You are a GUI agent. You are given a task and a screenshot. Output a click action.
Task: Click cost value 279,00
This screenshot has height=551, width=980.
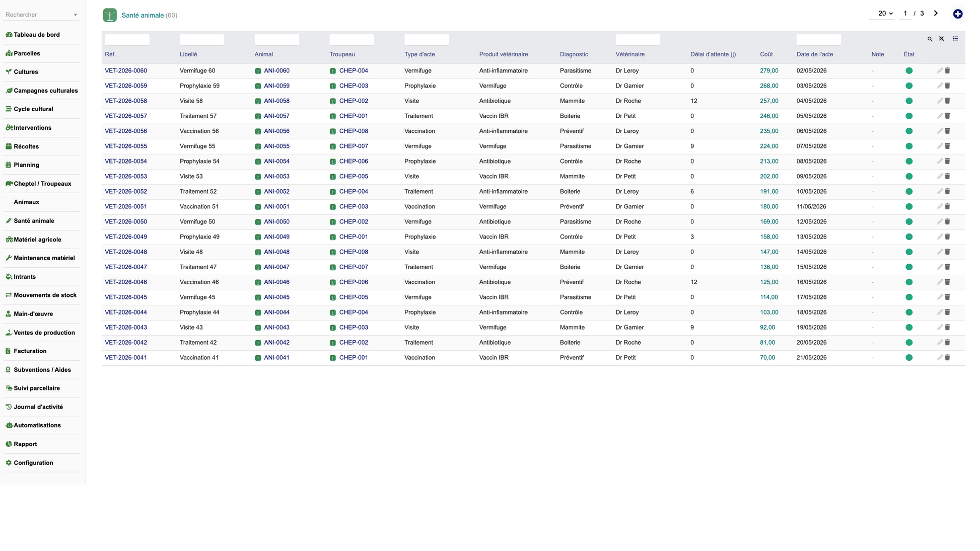click(768, 71)
